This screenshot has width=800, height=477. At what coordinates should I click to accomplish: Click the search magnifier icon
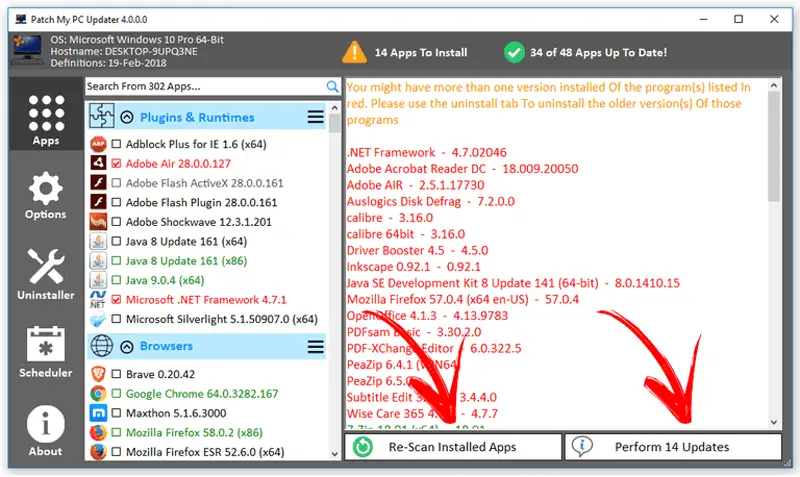(332, 86)
